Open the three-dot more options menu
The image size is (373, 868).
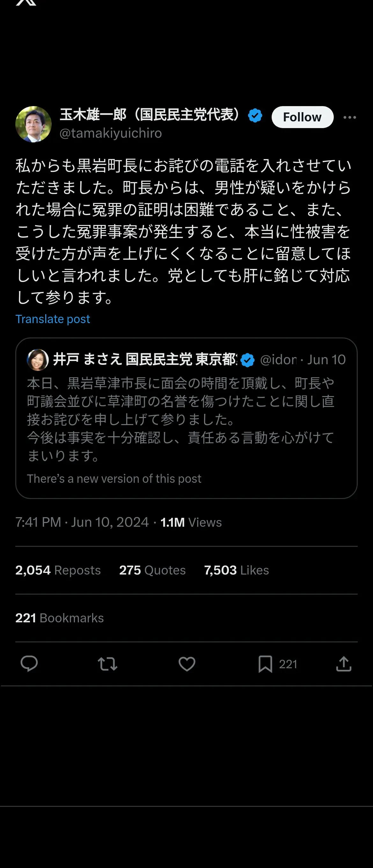(350, 117)
